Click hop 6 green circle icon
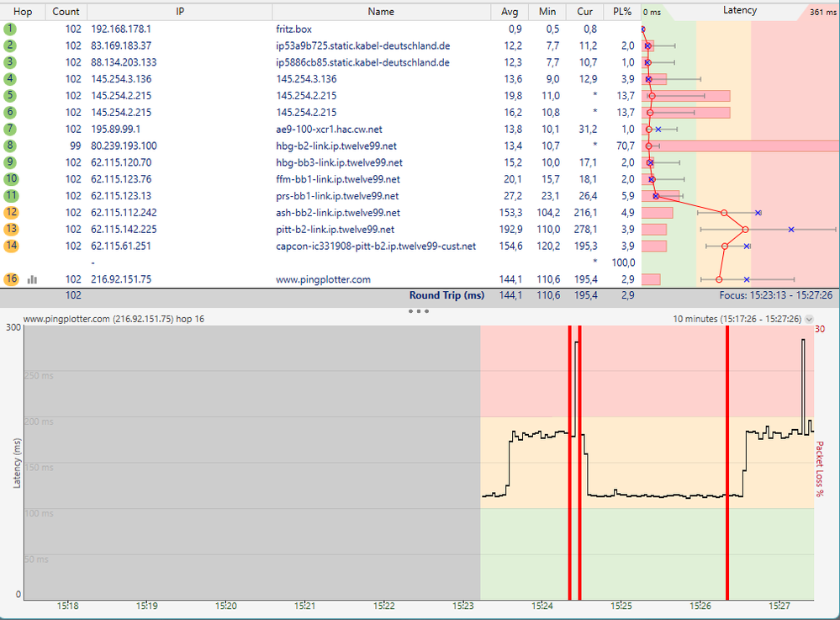The height and width of the screenshot is (620, 840). pyautogui.click(x=9, y=112)
